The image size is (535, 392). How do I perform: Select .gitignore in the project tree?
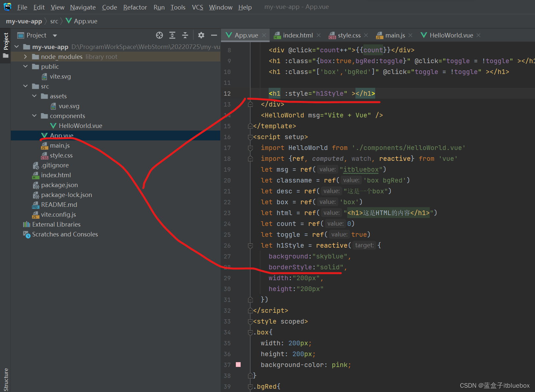(51, 165)
